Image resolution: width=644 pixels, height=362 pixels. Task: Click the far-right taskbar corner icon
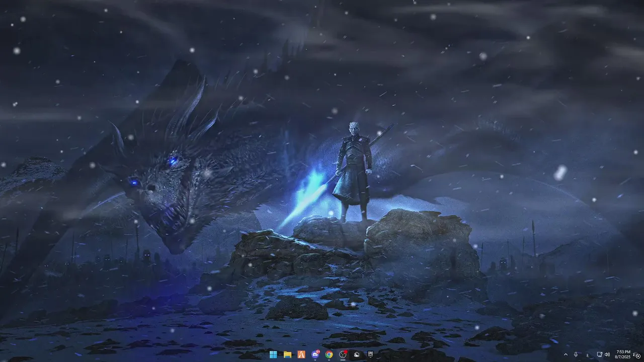[x=637, y=355]
